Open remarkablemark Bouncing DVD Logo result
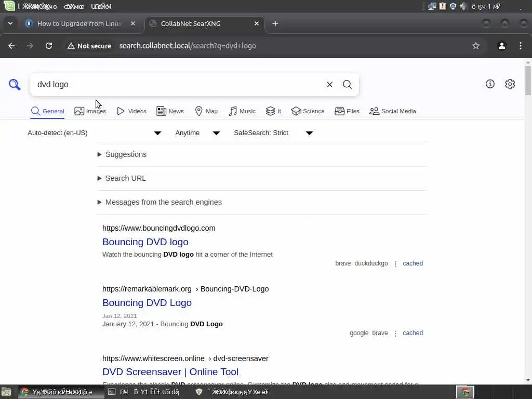The height and width of the screenshot is (399, 532). [147, 303]
